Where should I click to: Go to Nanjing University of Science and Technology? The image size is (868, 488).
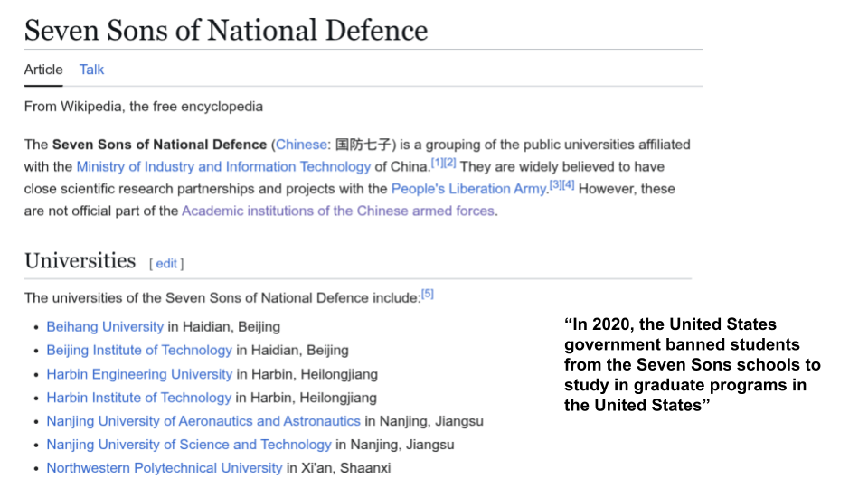(189, 445)
